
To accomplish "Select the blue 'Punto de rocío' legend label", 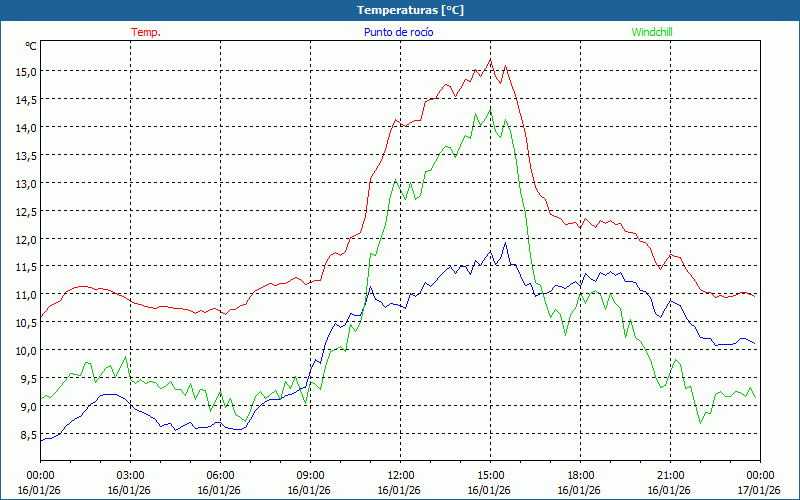I will pyautogui.click(x=397, y=32).
